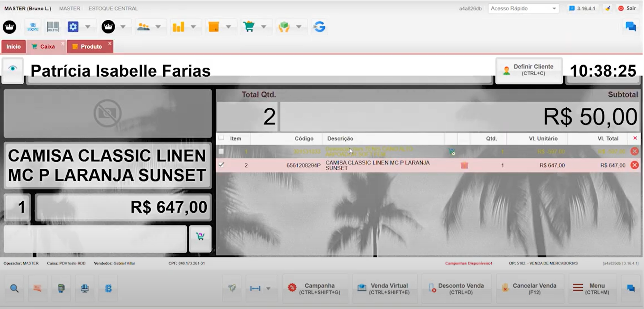Toggle the eye visibility icon beside customer name
The width and height of the screenshot is (644, 309).
pyautogui.click(x=13, y=69)
